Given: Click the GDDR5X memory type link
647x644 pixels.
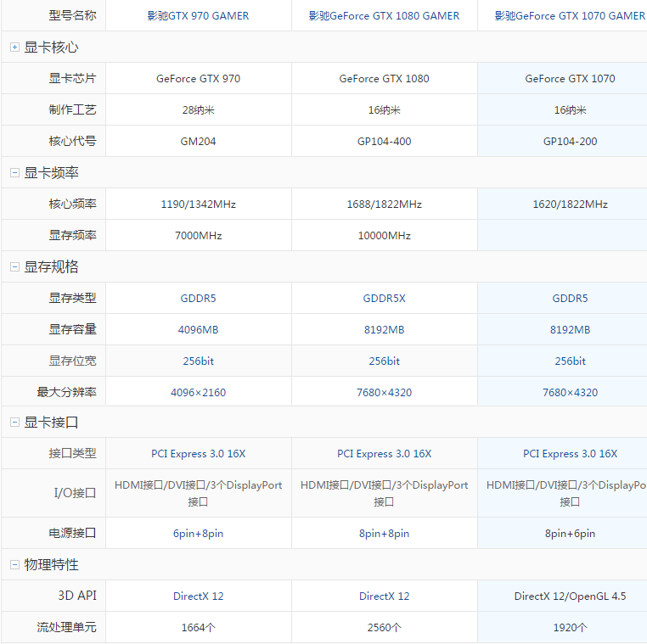Looking at the screenshot, I should (384, 298).
